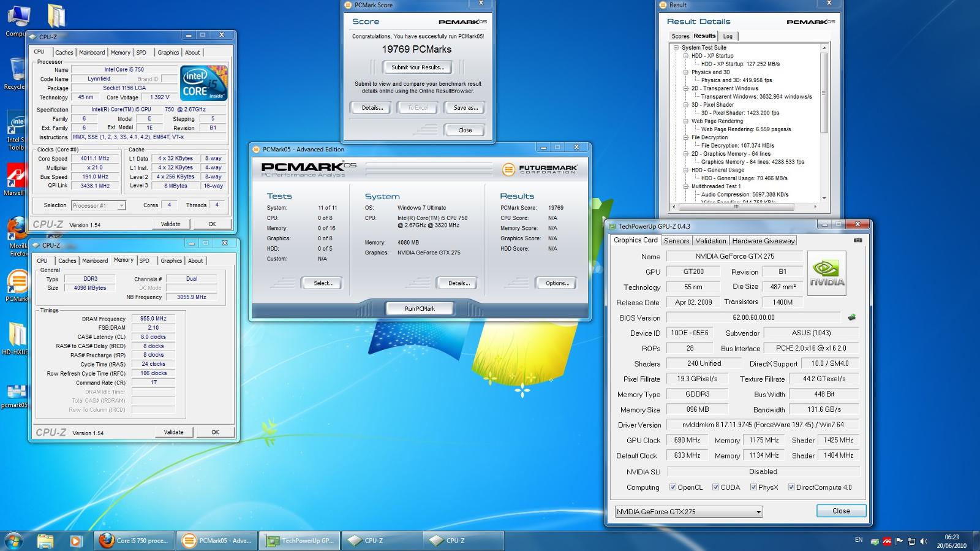The image size is (980, 551).
Task: Collapse the 3D - Pixel Shader node
Action: 686,105
